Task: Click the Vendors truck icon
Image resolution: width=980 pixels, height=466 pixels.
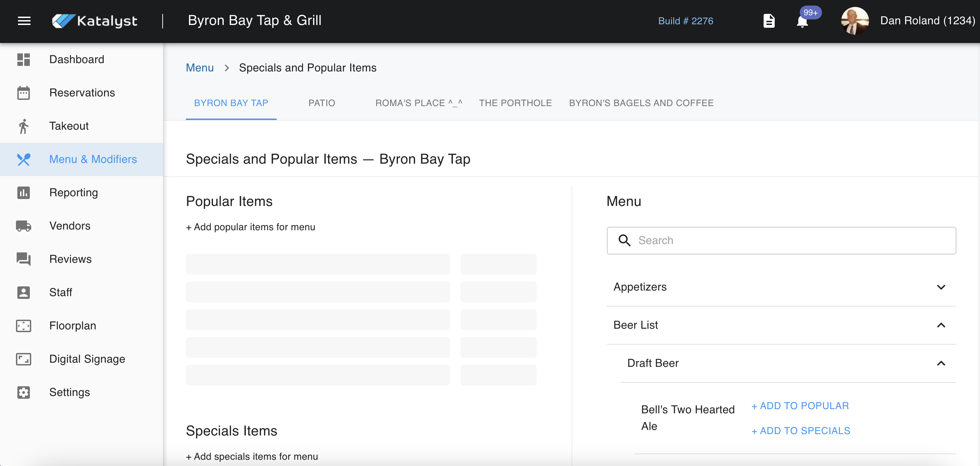Action: (x=23, y=226)
